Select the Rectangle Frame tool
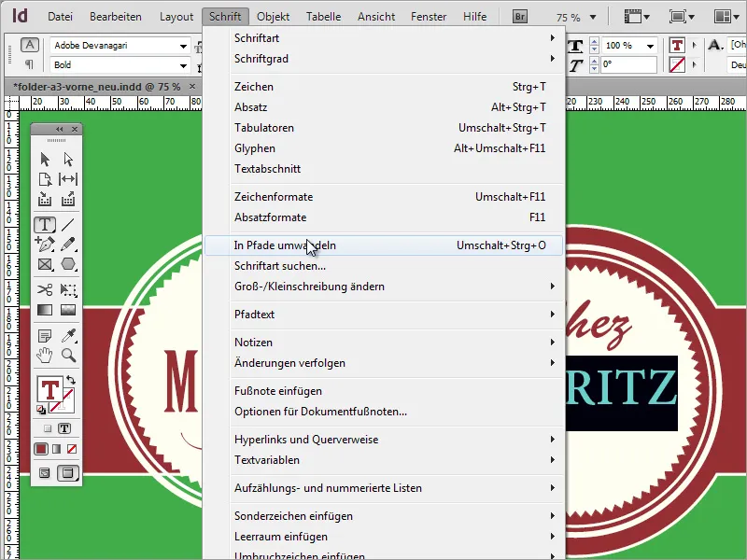The height and width of the screenshot is (560, 747). point(45,264)
